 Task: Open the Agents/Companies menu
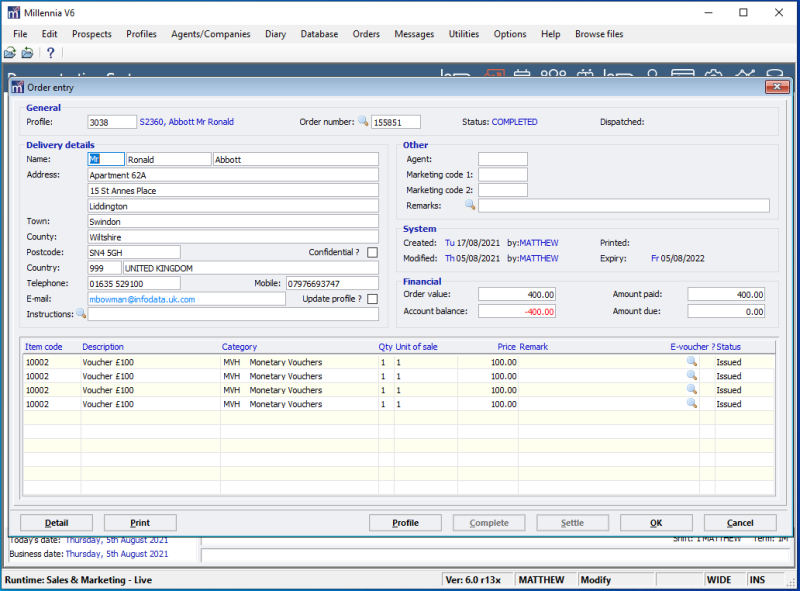click(211, 34)
